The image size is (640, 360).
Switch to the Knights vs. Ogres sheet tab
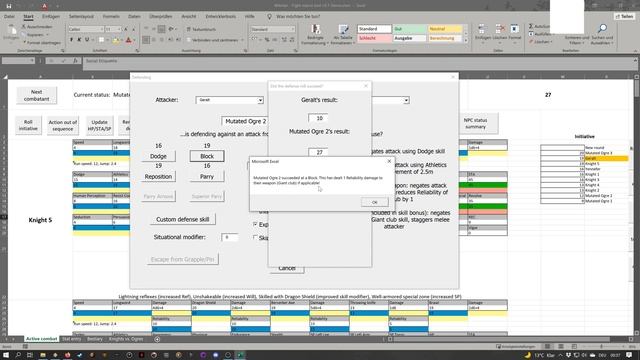point(126,339)
